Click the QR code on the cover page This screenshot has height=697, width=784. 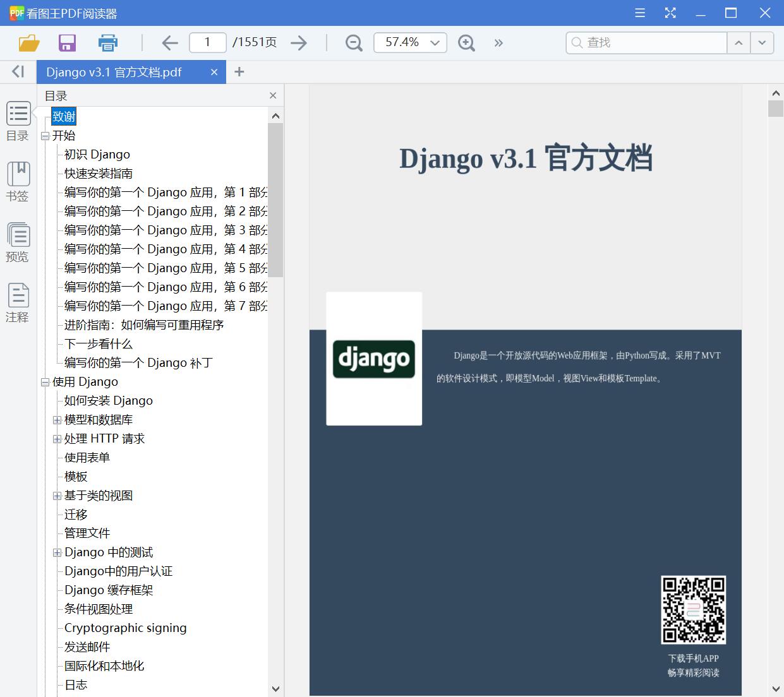tap(693, 609)
